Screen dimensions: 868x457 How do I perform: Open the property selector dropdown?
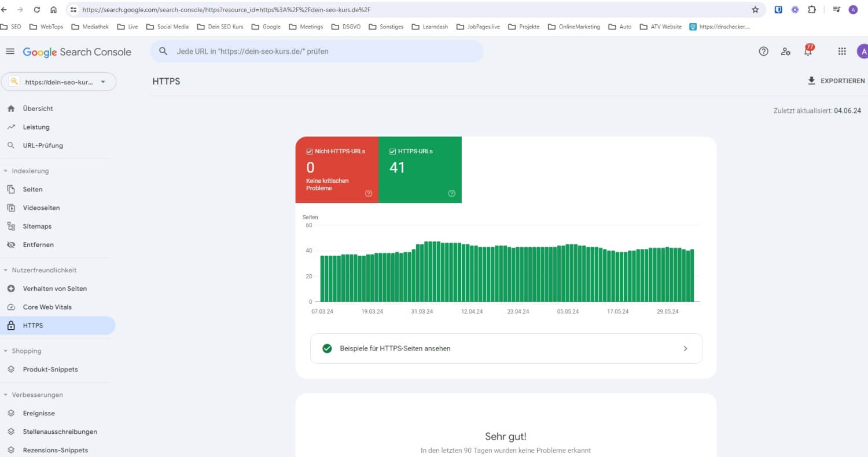click(x=58, y=82)
